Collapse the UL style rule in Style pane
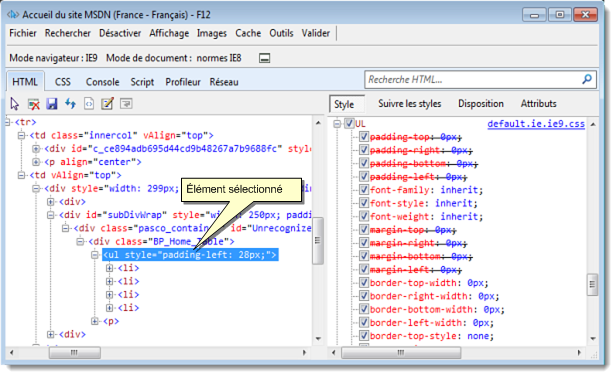 [337, 124]
